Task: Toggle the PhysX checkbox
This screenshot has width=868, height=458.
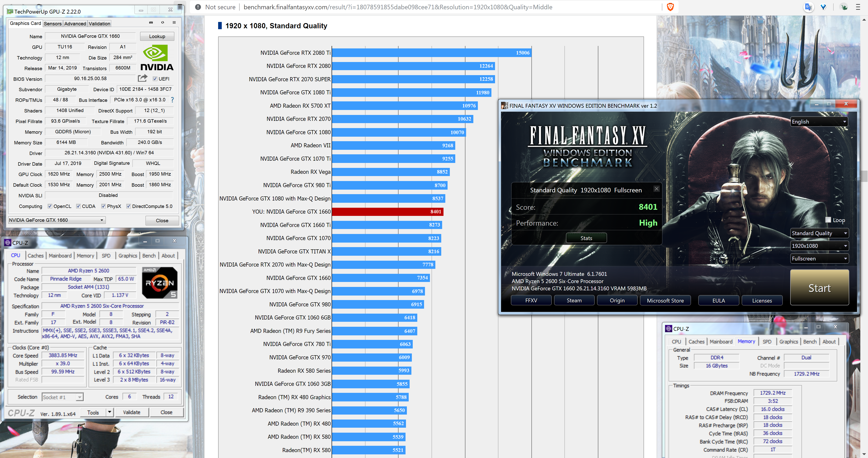Action: click(x=104, y=206)
